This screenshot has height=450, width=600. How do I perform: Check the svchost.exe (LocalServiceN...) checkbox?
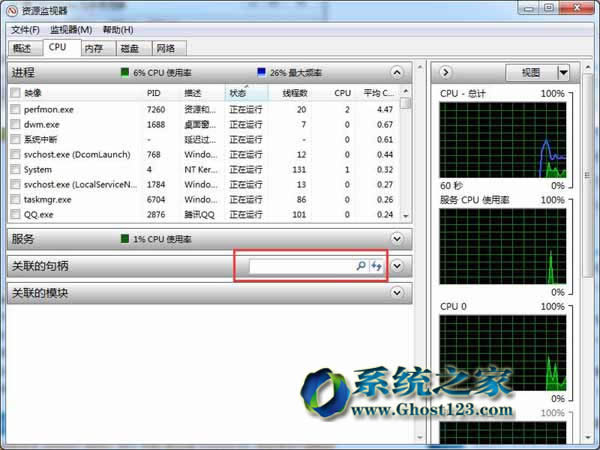click(15, 184)
